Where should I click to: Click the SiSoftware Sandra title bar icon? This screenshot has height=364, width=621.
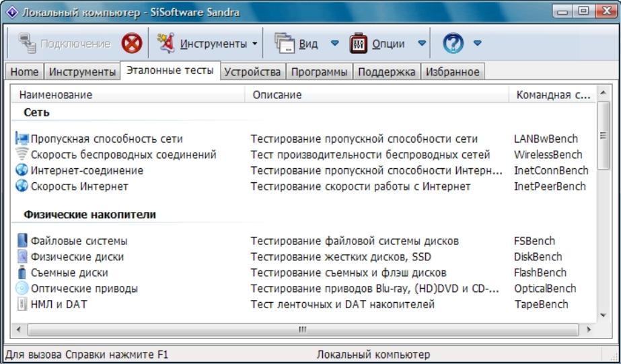coord(12,12)
